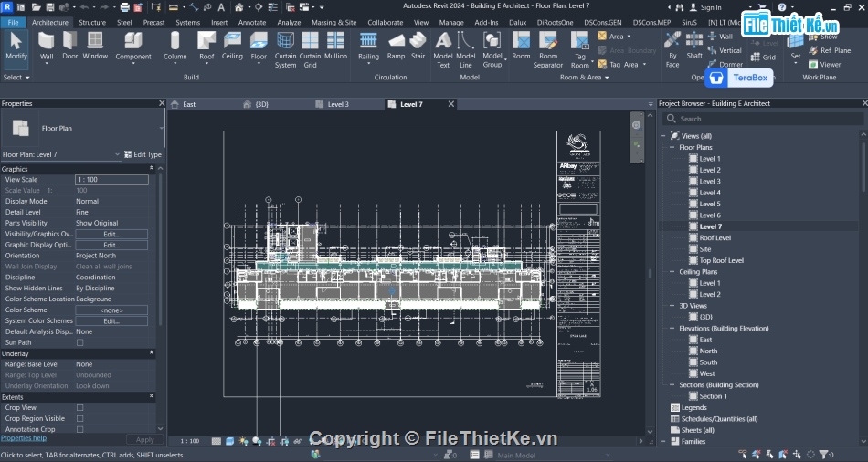Select the Door tool

click(x=69, y=47)
